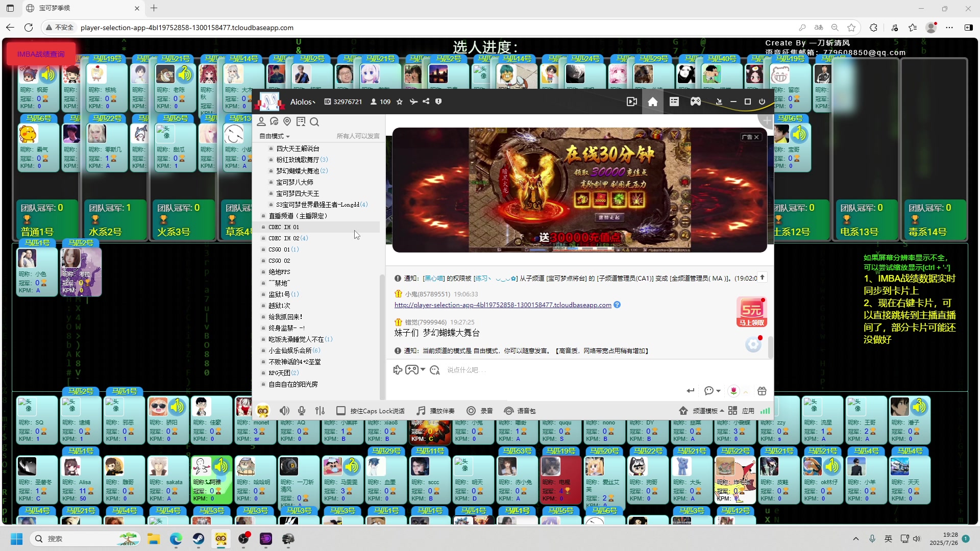Click the search magnifier icon above channel list
Image resolution: width=980 pixels, height=551 pixels.
pos(314,121)
